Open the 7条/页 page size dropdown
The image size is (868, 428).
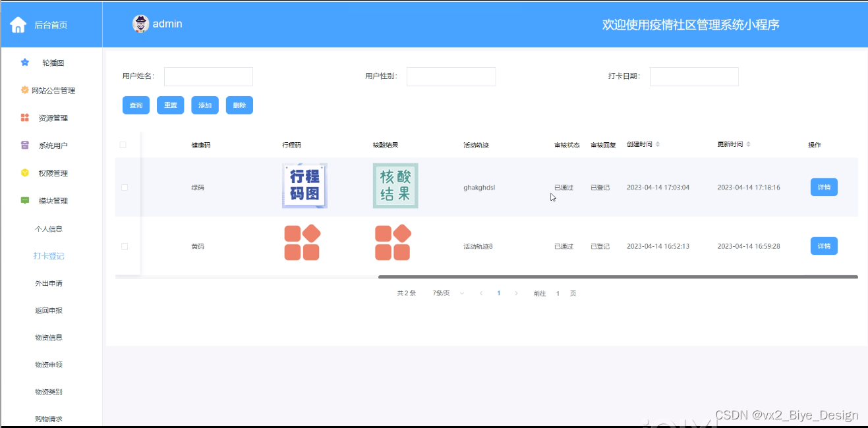(x=448, y=293)
